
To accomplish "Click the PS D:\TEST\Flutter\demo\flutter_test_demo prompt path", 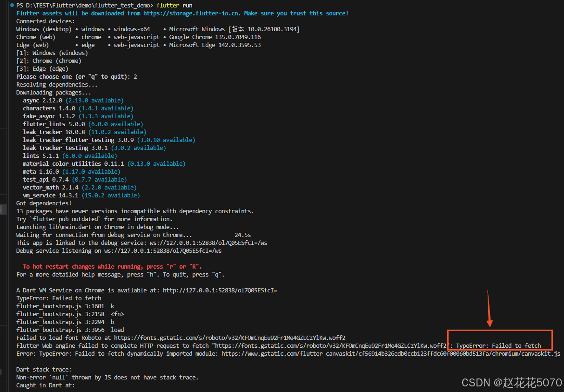I will [85, 5].
